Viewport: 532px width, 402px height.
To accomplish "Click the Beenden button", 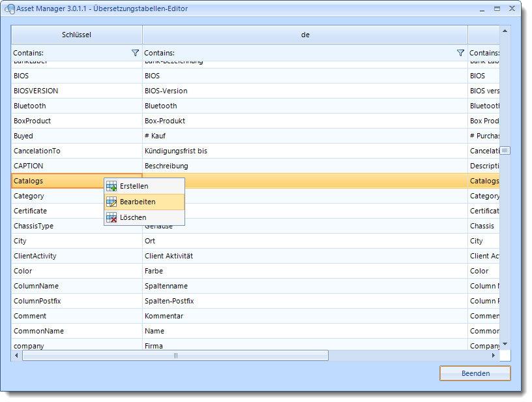I will click(x=475, y=373).
